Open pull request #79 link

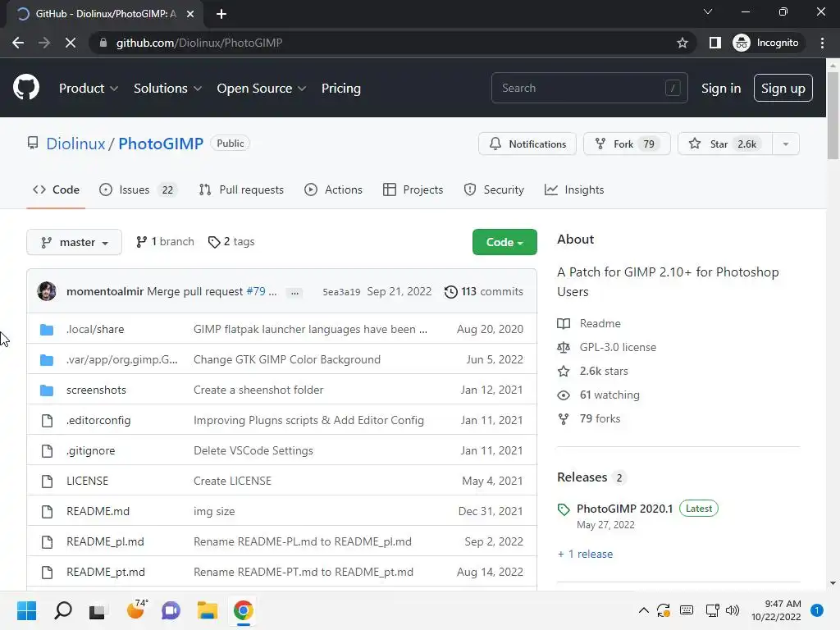click(x=256, y=291)
